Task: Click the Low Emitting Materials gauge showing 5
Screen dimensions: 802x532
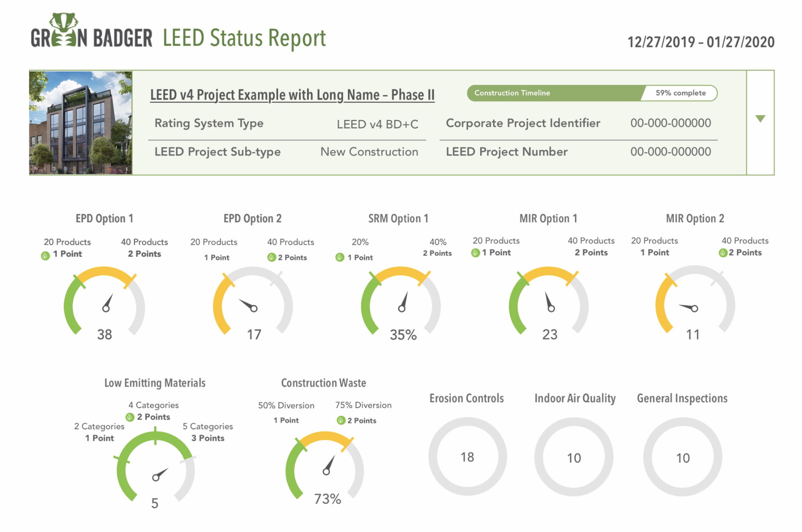Action: tap(155, 469)
